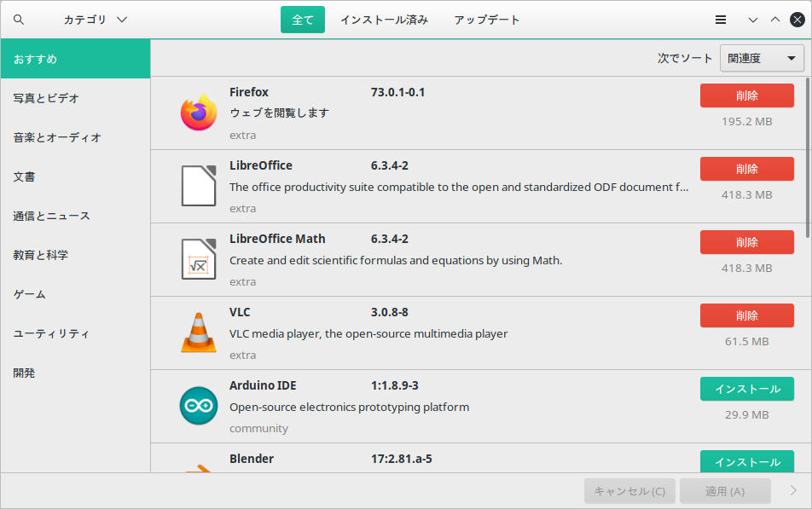Remove LibreOffice Math with 削除 button
Viewport: 812px width, 509px height.
tap(747, 242)
